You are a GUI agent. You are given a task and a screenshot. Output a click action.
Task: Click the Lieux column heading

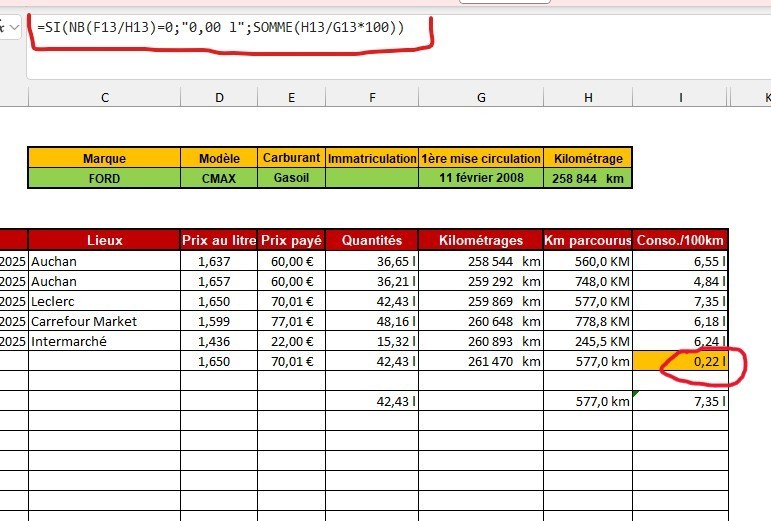click(x=104, y=240)
